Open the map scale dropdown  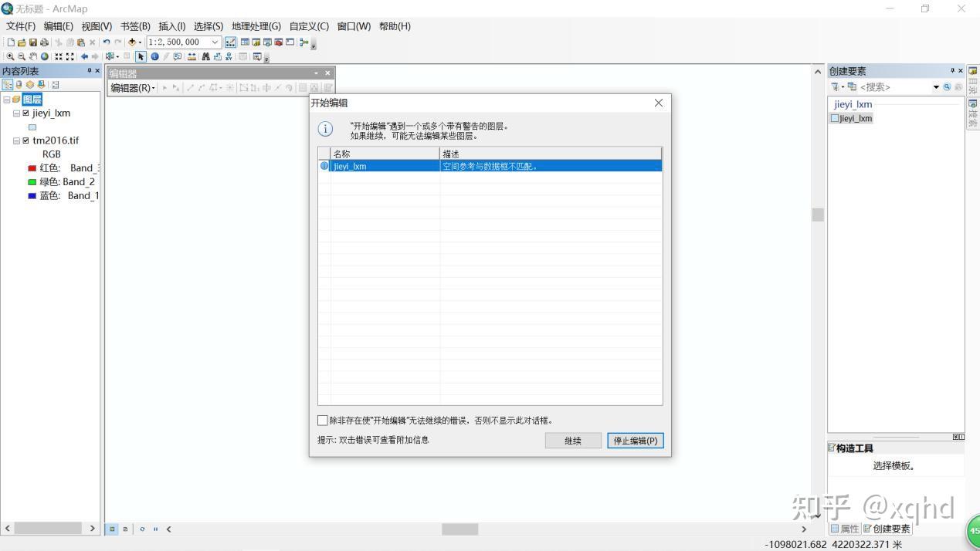(215, 42)
